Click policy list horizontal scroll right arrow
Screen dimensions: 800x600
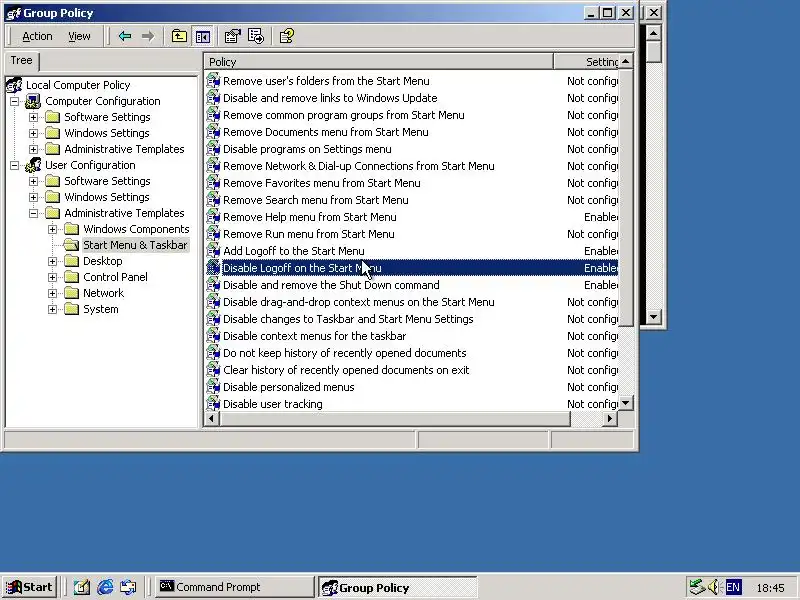[609, 419]
